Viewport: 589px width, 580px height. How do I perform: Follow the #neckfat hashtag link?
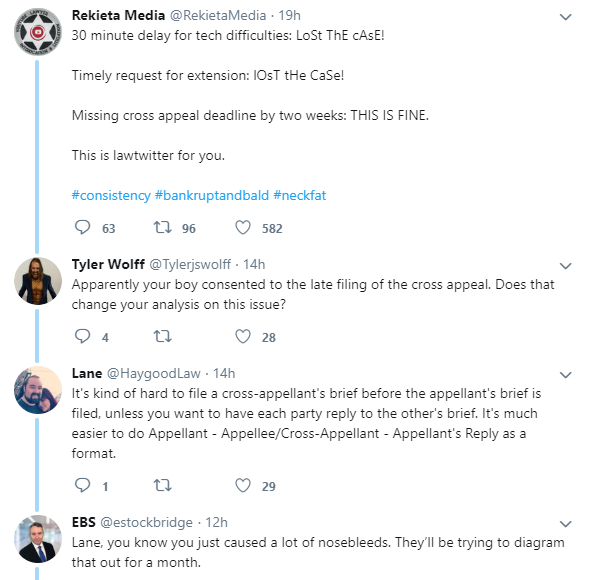(299, 195)
